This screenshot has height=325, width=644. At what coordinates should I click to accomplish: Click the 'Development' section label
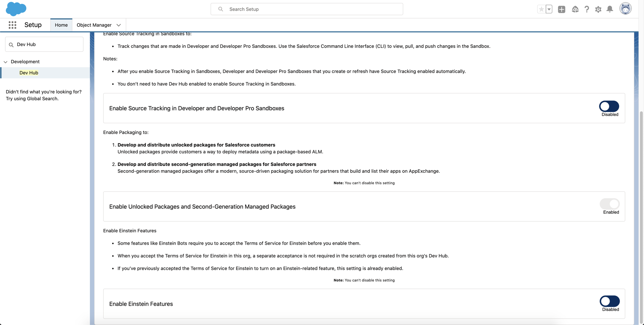tap(25, 62)
